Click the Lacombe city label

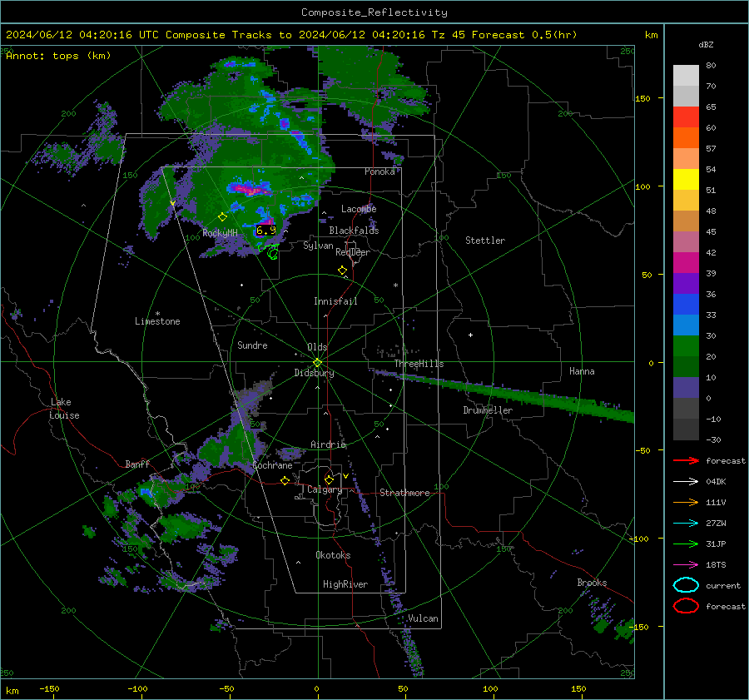coord(359,209)
